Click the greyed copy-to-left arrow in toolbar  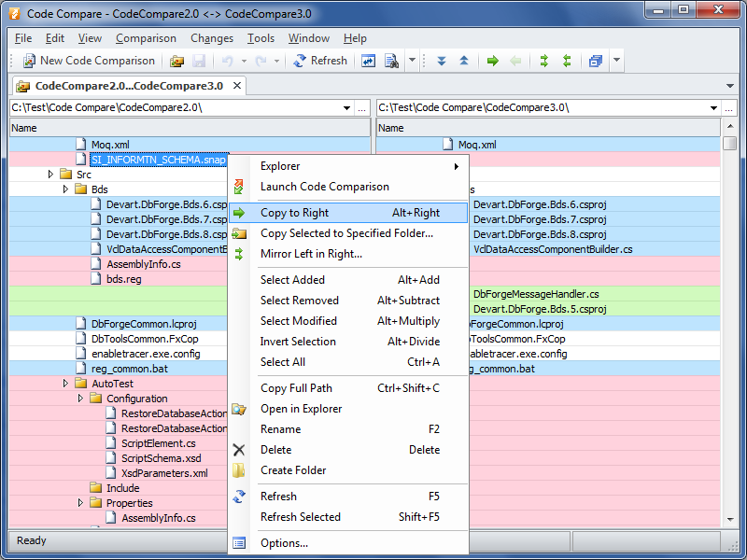(515, 61)
